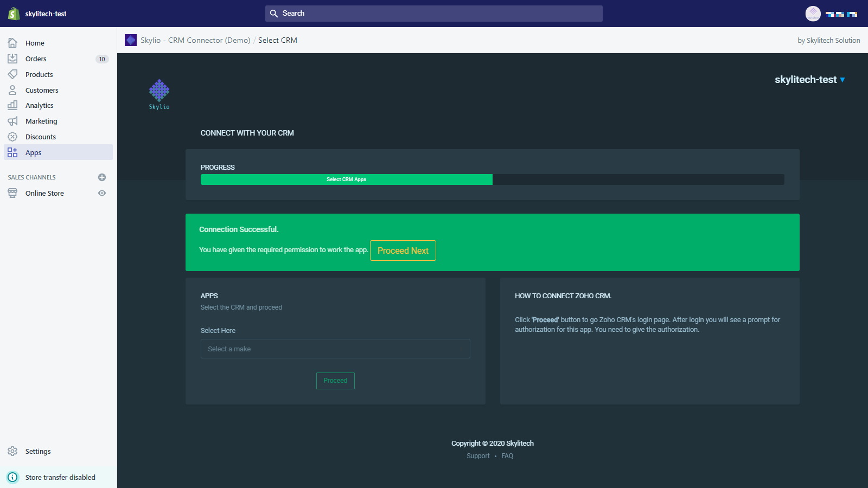Click the Proceed button under Apps
This screenshot has width=868, height=488.
(335, 381)
